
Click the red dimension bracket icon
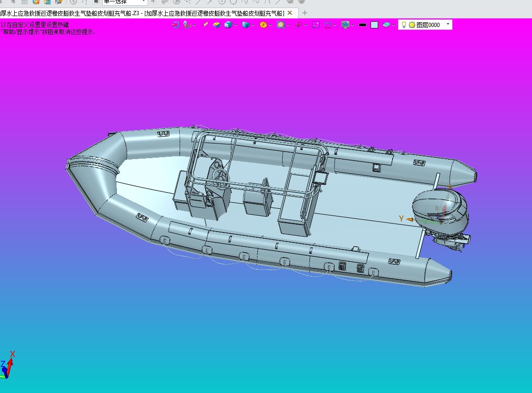click(x=328, y=25)
